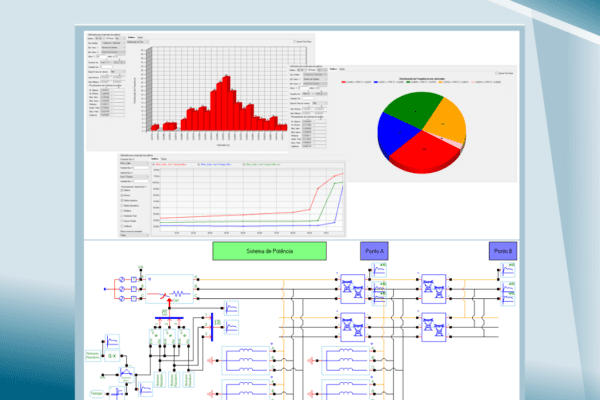600x400 pixels.
Task: Toggle the Média Aritmética checkbox
Action: click(x=122, y=201)
